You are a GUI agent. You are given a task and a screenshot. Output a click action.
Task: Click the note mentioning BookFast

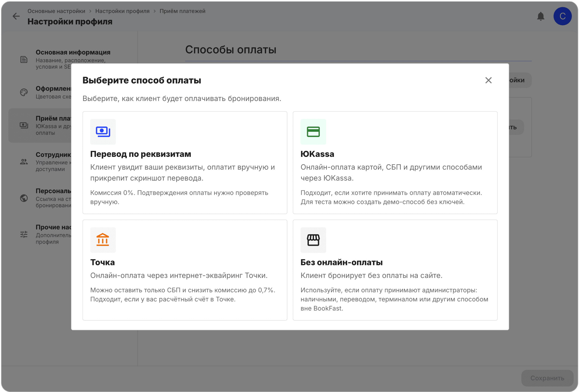tap(394, 299)
